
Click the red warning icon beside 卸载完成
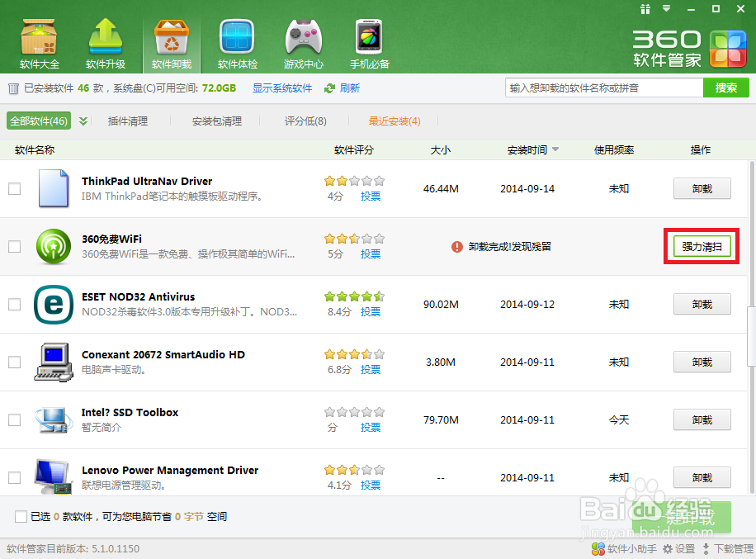point(456,247)
